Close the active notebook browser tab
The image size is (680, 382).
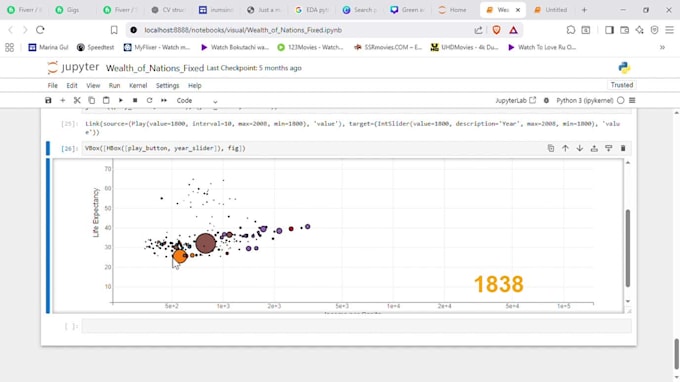(517, 10)
